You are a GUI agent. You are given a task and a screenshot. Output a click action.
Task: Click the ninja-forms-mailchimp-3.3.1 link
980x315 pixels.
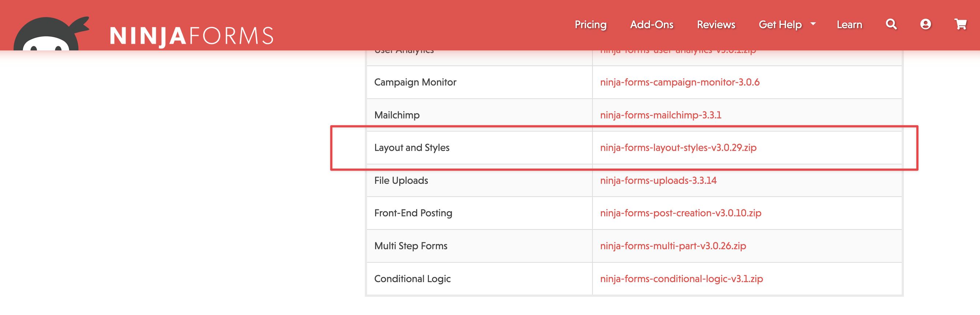tap(661, 115)
